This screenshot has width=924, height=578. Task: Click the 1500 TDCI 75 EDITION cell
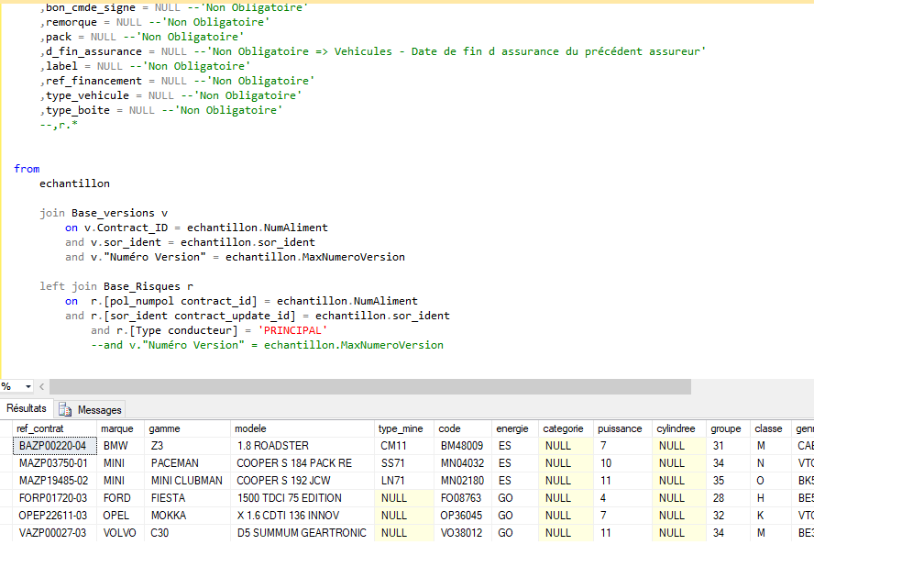(302, 498)
